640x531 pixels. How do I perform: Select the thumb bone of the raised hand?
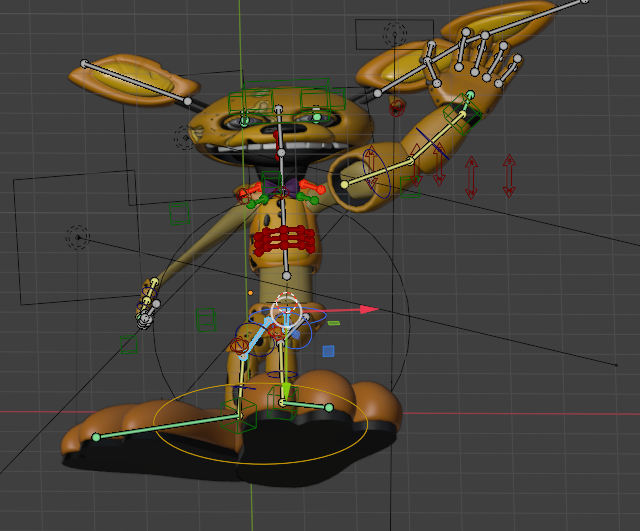tap(432, 73)
